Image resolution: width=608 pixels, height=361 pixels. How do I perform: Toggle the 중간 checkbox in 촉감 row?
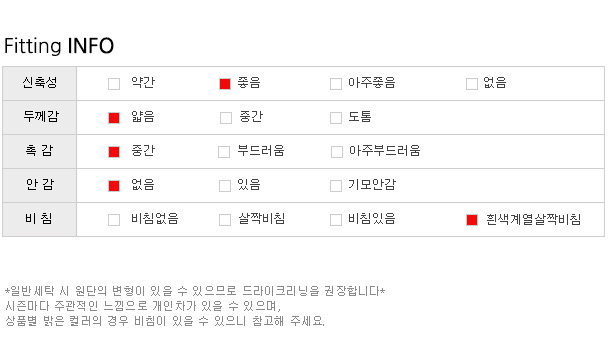tap(114, 152)
